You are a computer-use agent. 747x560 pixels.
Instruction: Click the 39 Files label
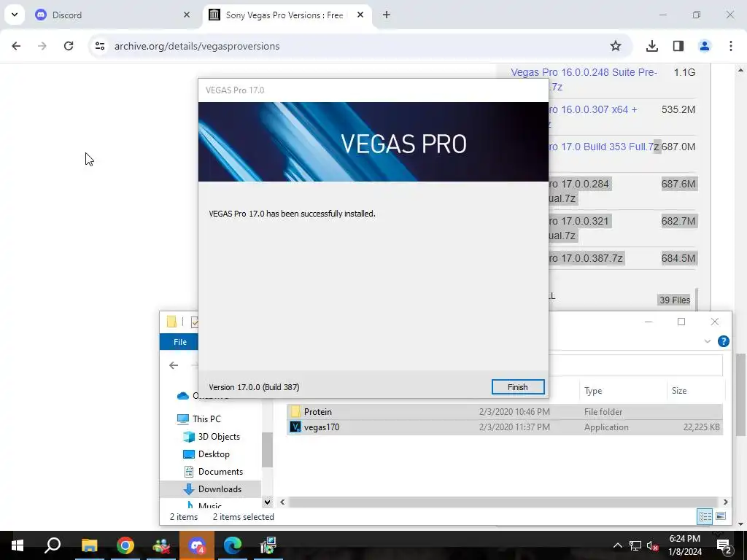click(x=675, y=300)
